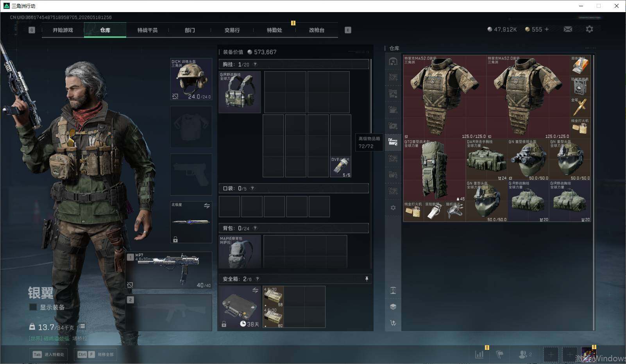Open the weight details list icon
The height and width of the screenshot is (364, 626).
coord(82,327)
